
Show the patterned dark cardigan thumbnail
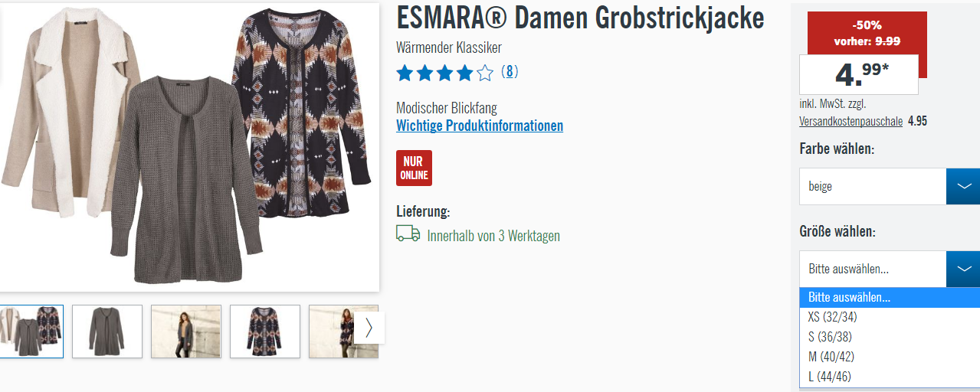click(x=265, y=332)
